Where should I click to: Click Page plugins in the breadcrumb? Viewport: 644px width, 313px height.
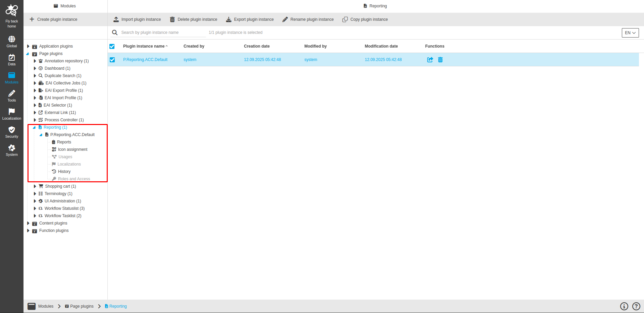tap(82, 306)
